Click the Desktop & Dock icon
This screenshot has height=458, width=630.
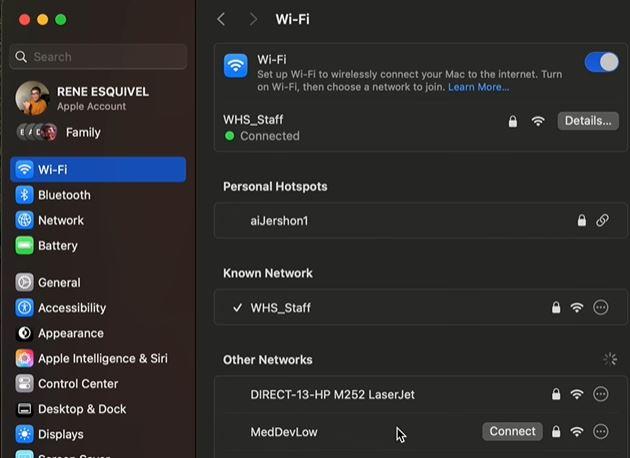coord(25,409)
